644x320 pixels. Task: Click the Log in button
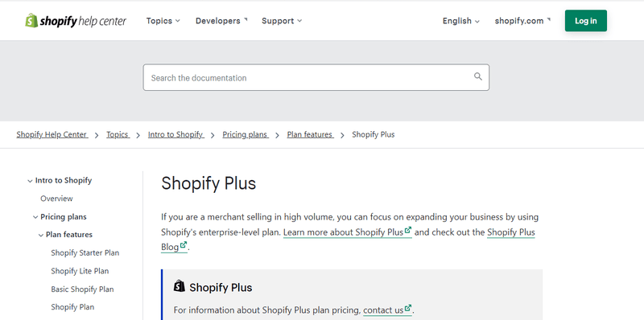click(586, 21)
